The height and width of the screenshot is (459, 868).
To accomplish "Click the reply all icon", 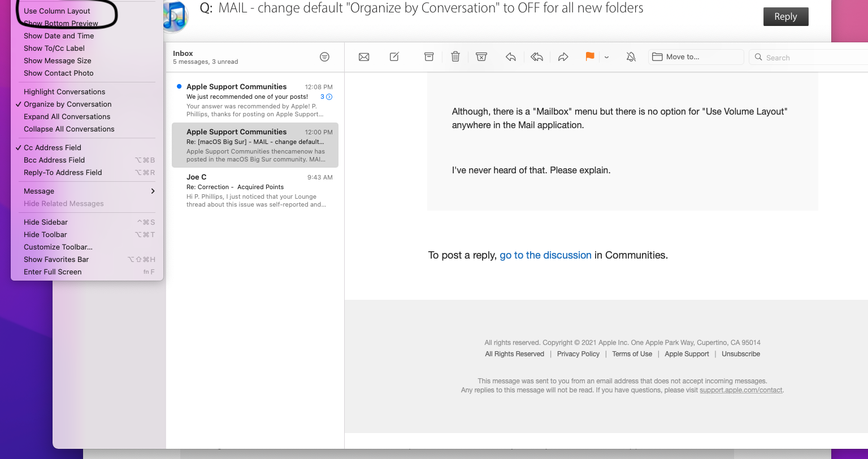I will click(537, 57).
